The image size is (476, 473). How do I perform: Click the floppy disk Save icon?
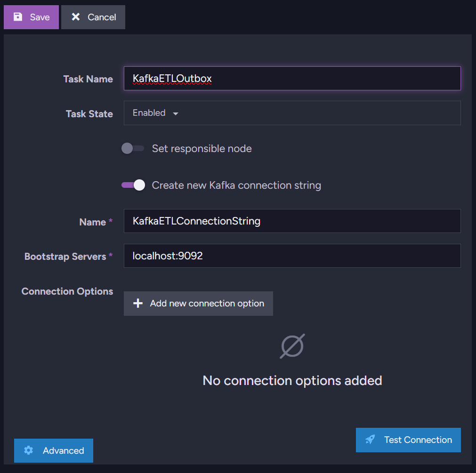[x=18, y=17]
